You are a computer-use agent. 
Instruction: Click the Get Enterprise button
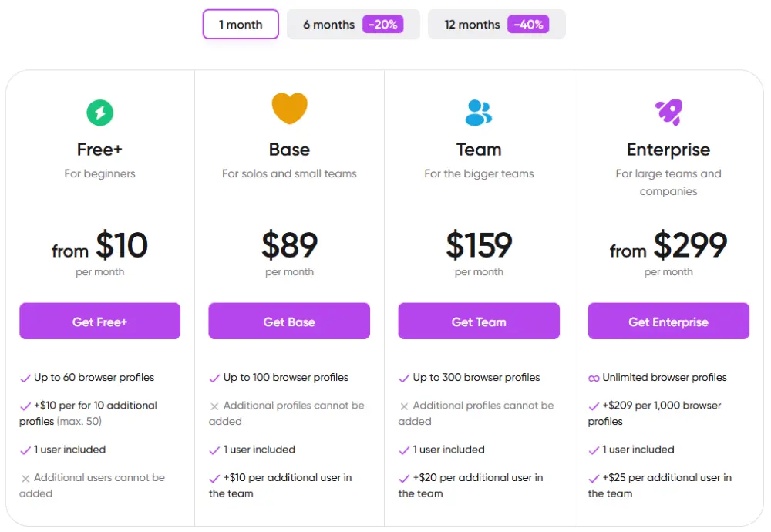(x=668, y=321)
